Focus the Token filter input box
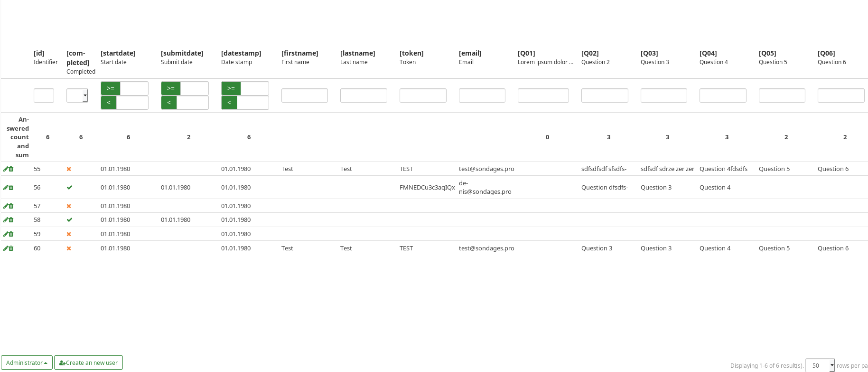This screenshot has width=868, height=372. coord(422,95)
